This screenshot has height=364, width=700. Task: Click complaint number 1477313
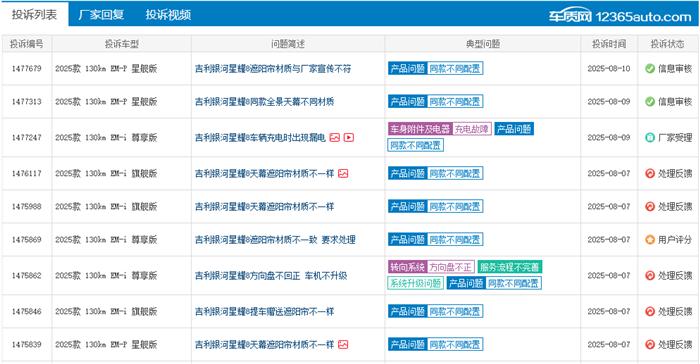pos(27,101)
